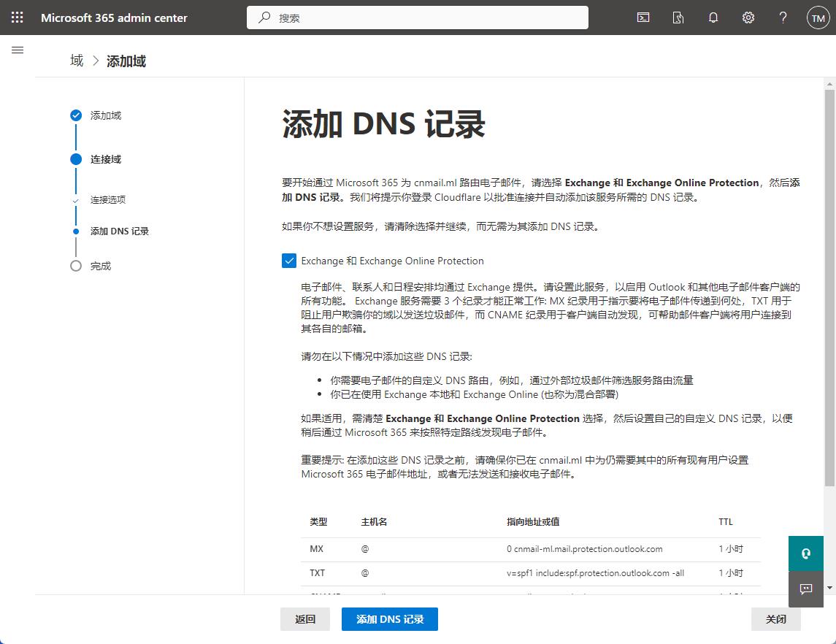Click the 1 小时 TTL in MX row
836x644 pixels.
click(730, 549)
